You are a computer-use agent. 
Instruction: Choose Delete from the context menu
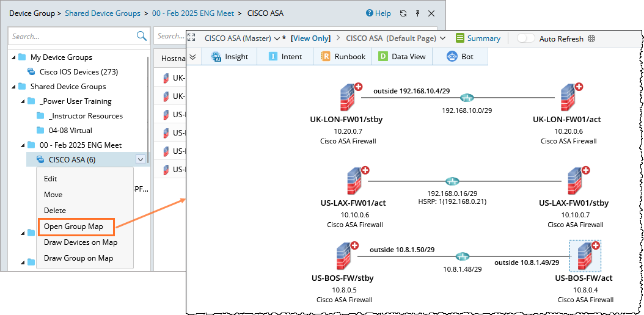click(54, 211)
